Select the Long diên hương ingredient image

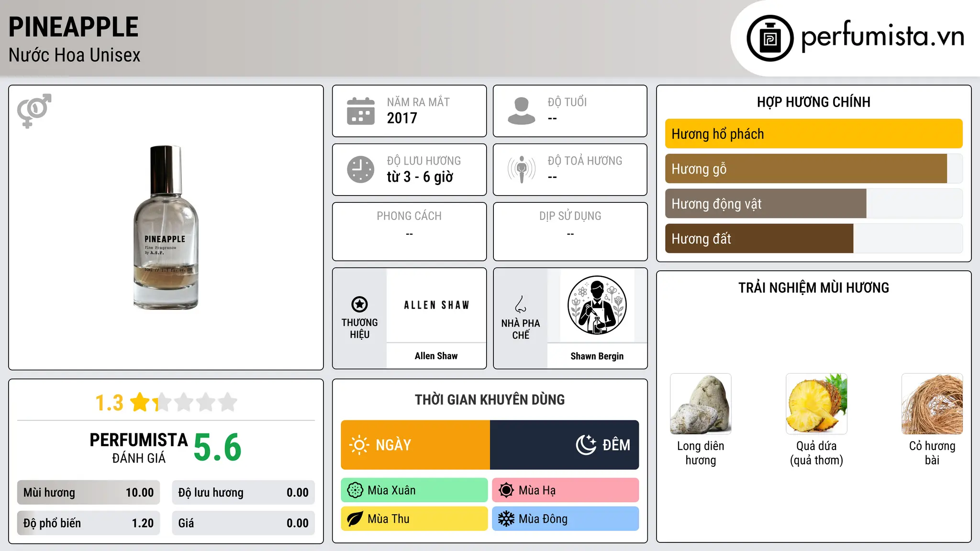(x=701, y=404)
